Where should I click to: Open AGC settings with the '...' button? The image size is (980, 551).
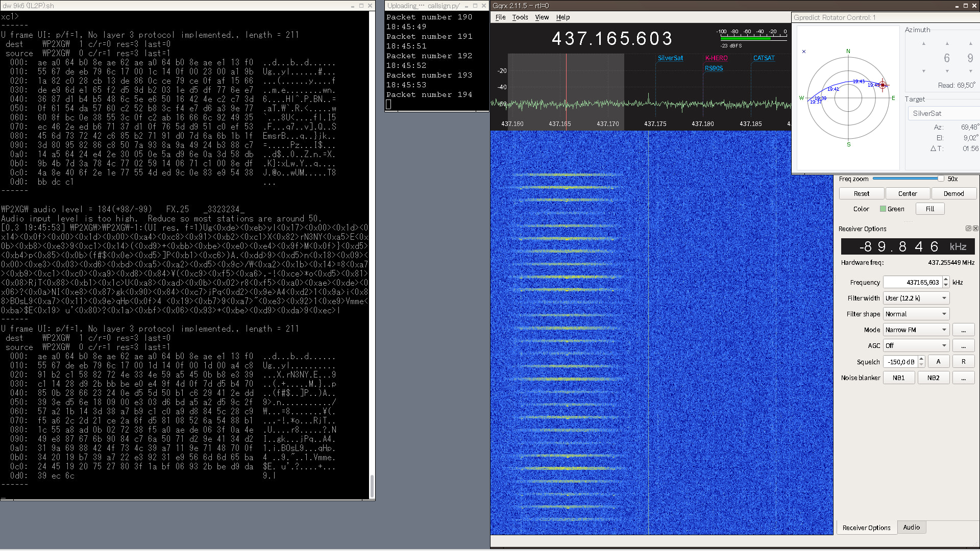pos(963,346)
